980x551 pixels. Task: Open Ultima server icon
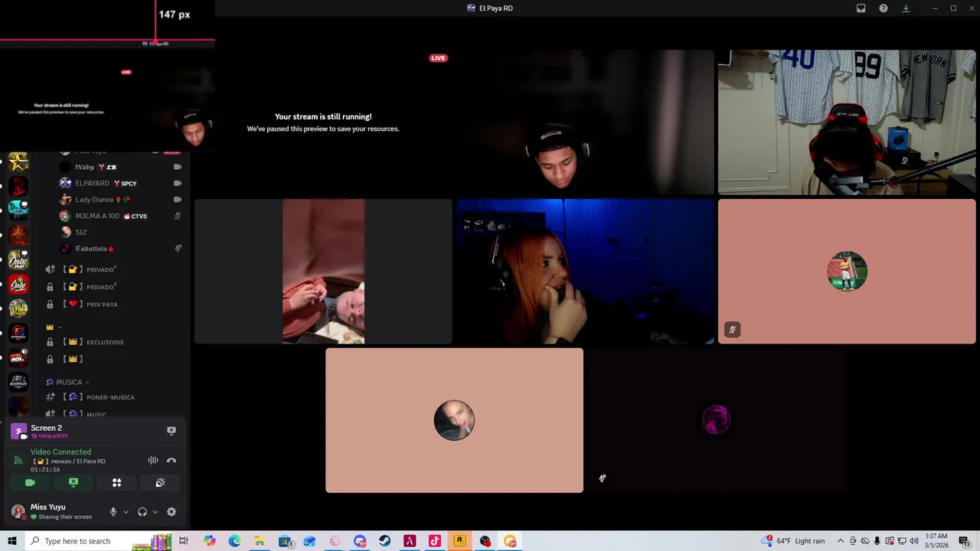[x=18, y=308]
